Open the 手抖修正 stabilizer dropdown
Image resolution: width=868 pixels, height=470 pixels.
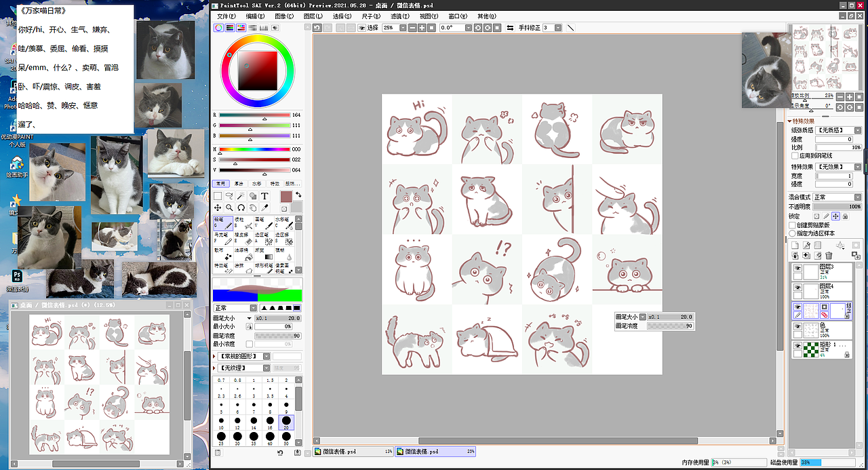(557, 28)
